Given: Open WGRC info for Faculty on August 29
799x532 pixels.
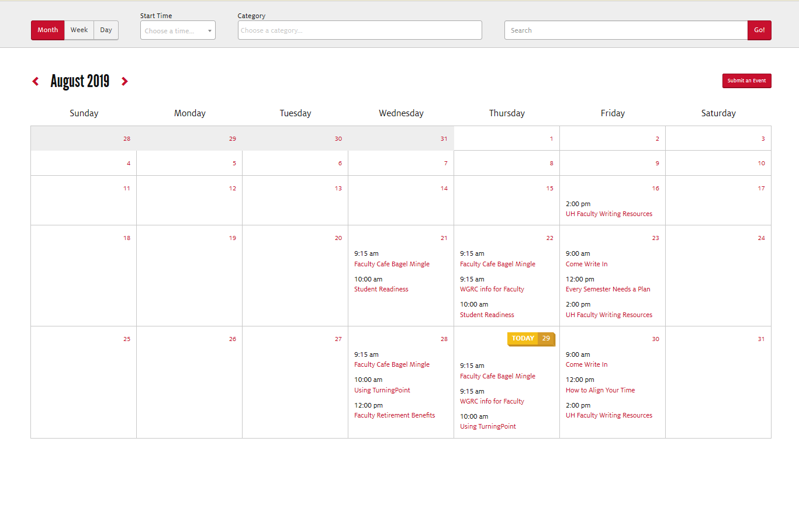Looking at the screenshot, I should point(492,402).
